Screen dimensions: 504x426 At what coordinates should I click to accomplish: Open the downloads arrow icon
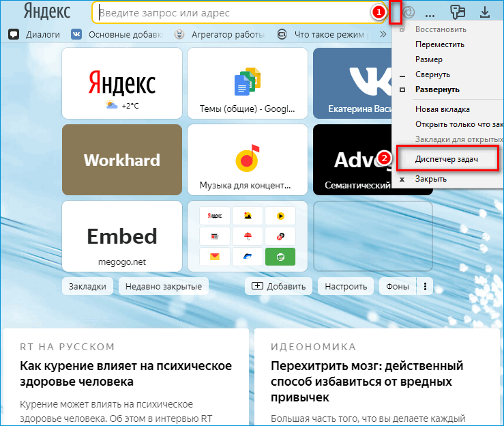point(485,12)
